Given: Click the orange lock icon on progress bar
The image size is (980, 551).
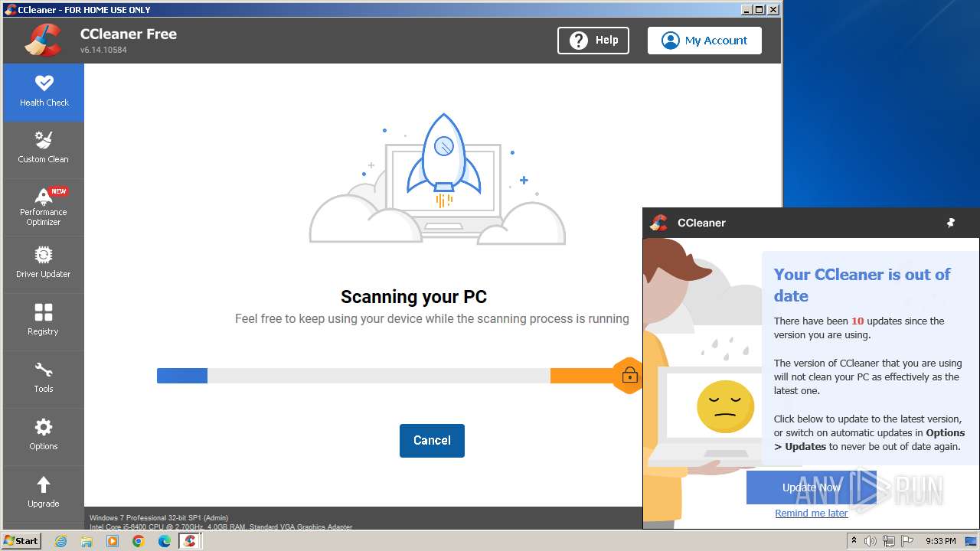Looking at the screenshot, I should click(629, 376).
